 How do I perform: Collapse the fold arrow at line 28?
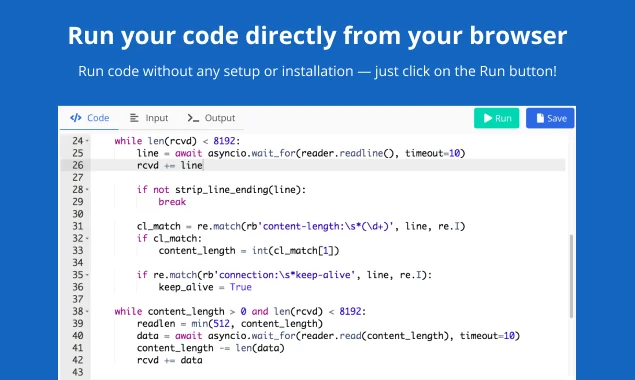coord(87,190)
